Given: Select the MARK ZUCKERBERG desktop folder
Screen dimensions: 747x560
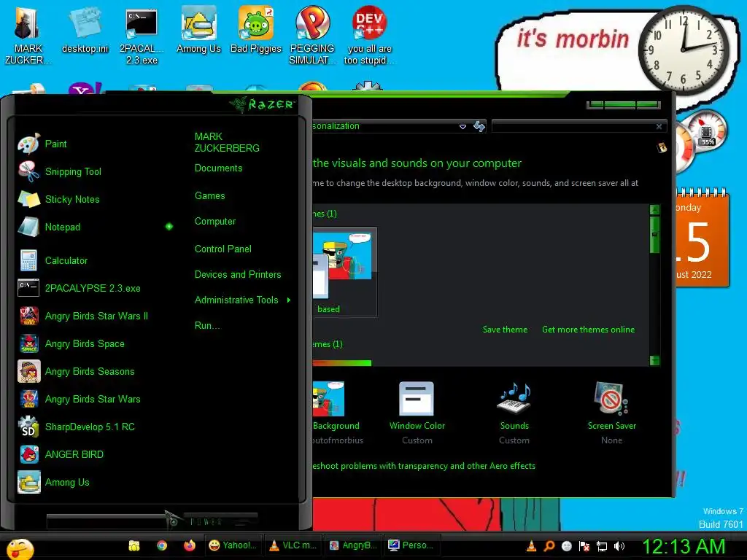Looking at the screenshot, I should click(x=27, y=35).
